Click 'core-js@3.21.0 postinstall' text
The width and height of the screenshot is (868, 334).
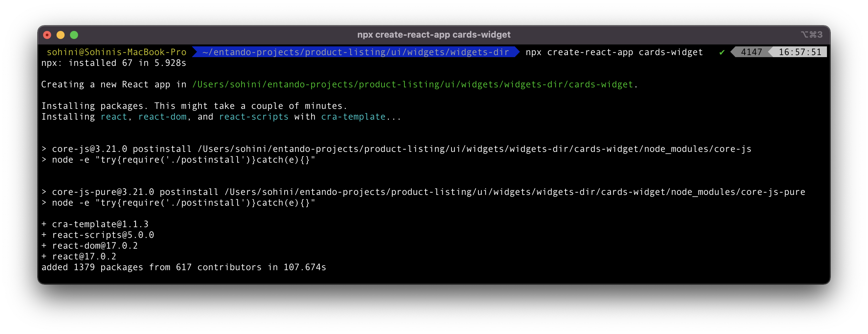121,149
